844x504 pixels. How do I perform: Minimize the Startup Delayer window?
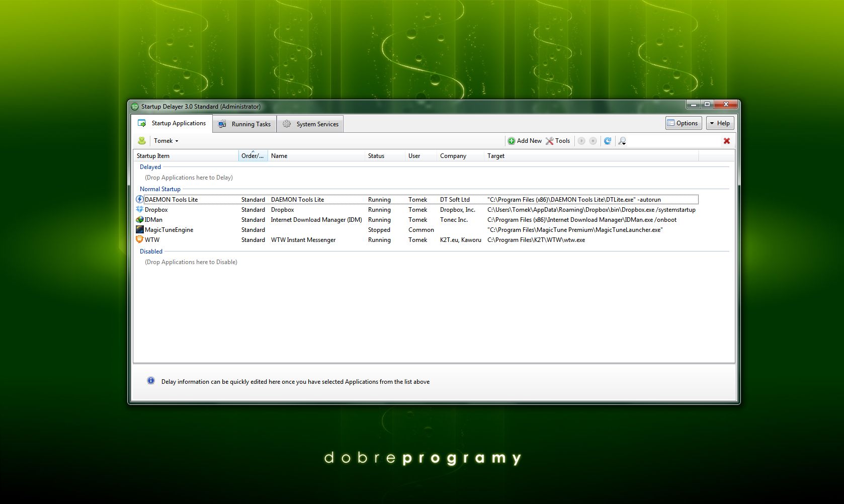click(x=693, y=105)
